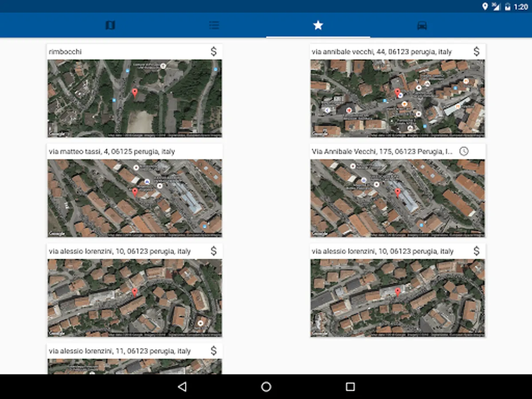
Task: Click the red pin on rimbocchi map
Action: click(135, 93)
